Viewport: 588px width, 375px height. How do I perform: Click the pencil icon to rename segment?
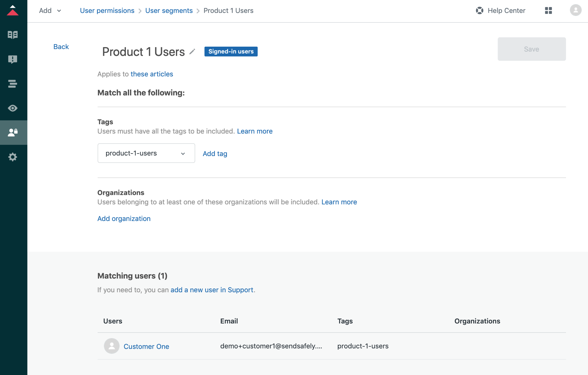tap(192, 52)
